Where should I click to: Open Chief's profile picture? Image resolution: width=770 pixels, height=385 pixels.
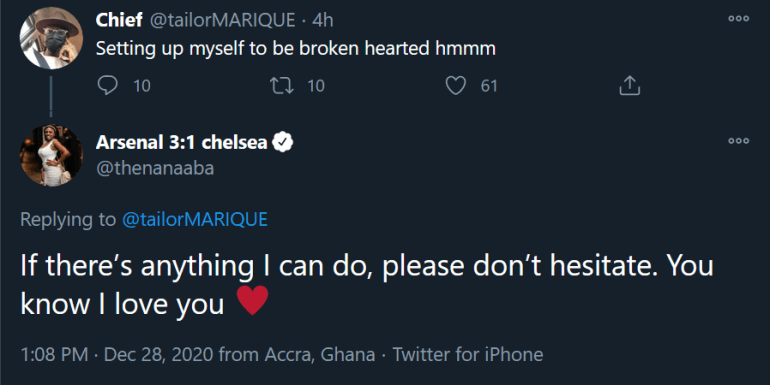pyautogui.click(x=51, y=37)
